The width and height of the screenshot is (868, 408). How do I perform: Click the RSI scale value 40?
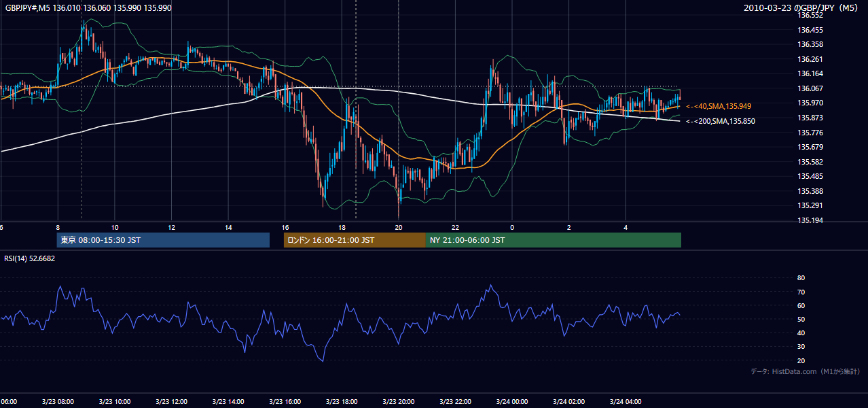[x=801, y=333]
